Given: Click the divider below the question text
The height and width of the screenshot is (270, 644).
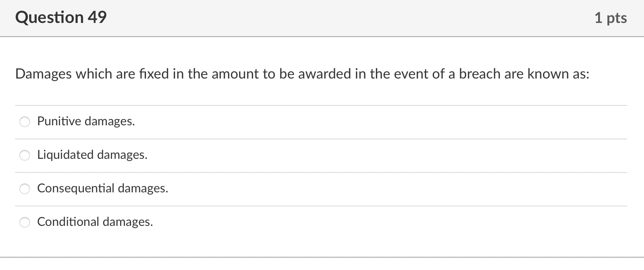Looking at the screenshot, I should pyautogui.click(x=322, y=105).
